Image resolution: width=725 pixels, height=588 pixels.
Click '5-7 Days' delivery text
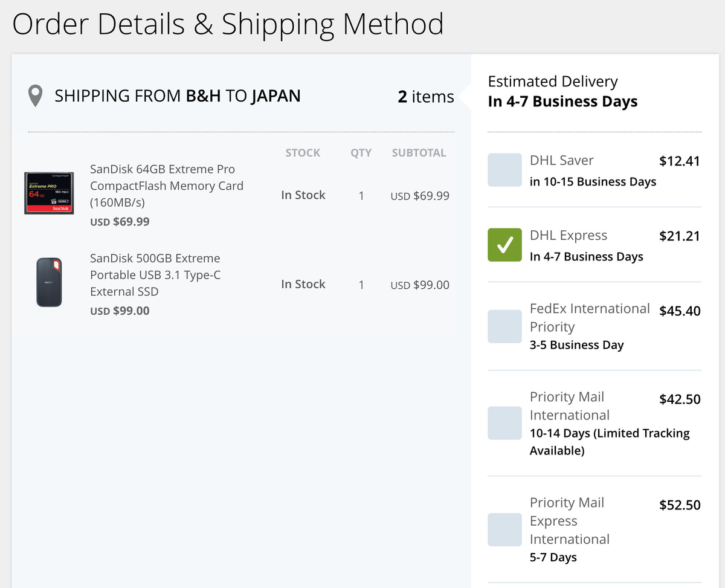553,557
